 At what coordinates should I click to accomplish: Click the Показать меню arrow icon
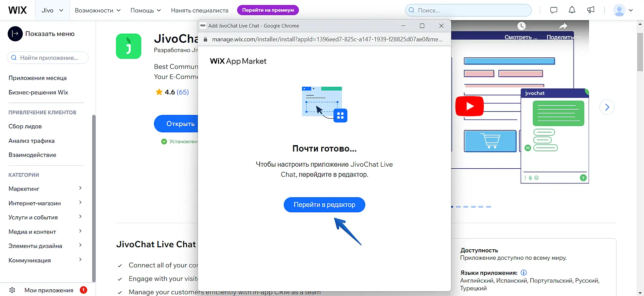[x=15, y=34]
